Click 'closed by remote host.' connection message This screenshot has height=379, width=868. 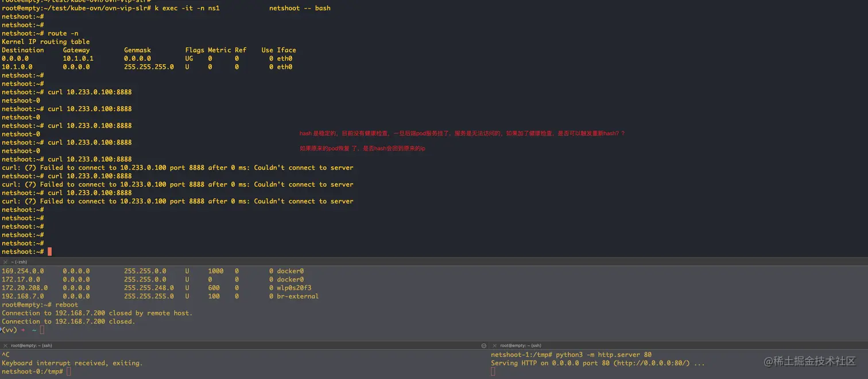point(151,313)
